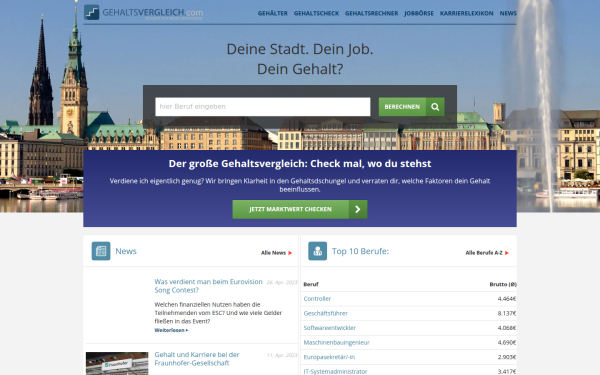Click the 8.137€ salary value
Screen dimensions: 600x375
(x=507, y=313)
